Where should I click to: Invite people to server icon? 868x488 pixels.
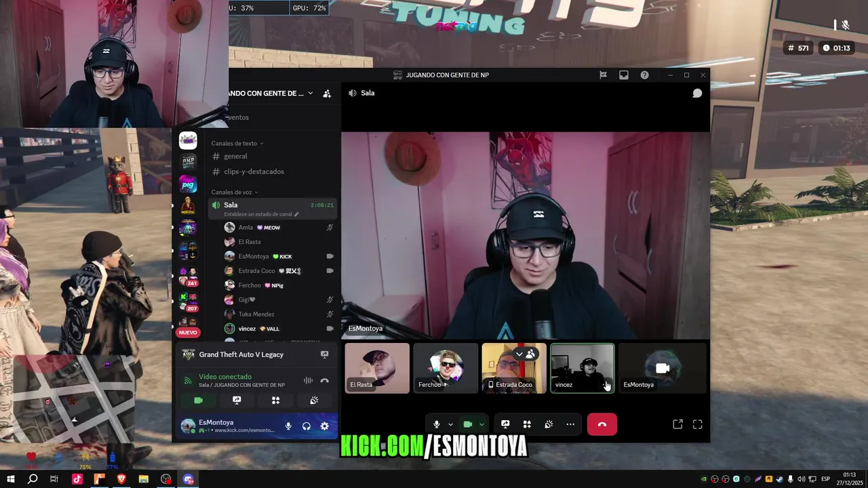click(x=327, y=94)
